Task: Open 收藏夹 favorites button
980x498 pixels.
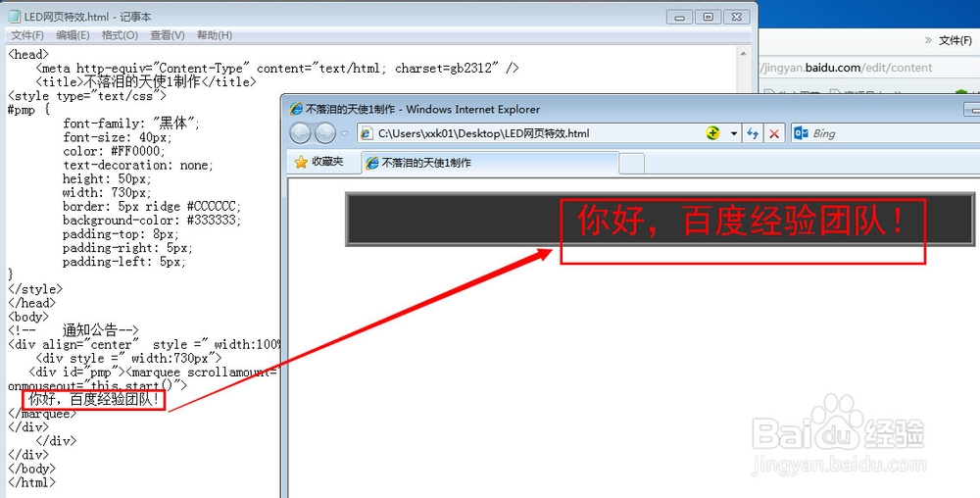Action: click(319, 162)
